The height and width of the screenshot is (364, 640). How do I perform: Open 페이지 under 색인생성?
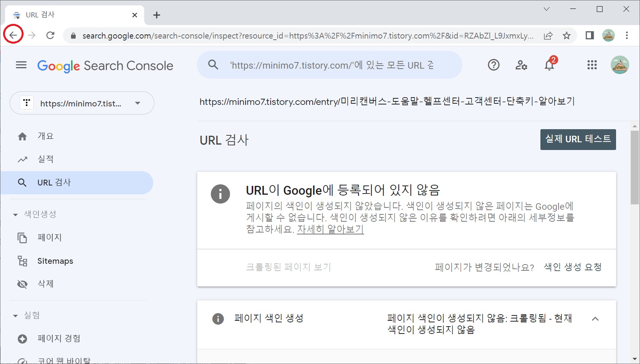click(77, 238)
